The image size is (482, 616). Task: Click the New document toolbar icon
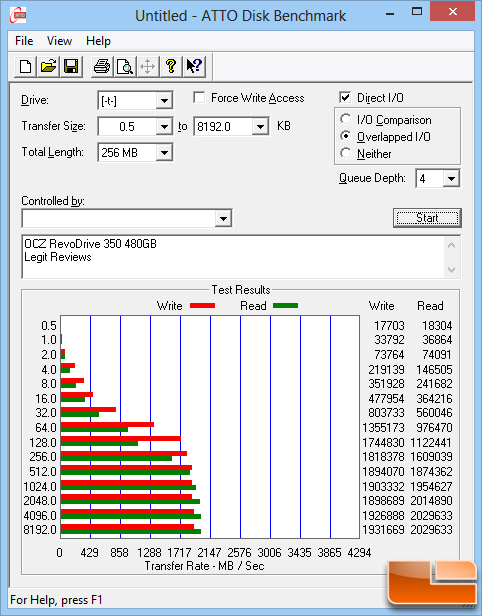click(x=26, y=66)
